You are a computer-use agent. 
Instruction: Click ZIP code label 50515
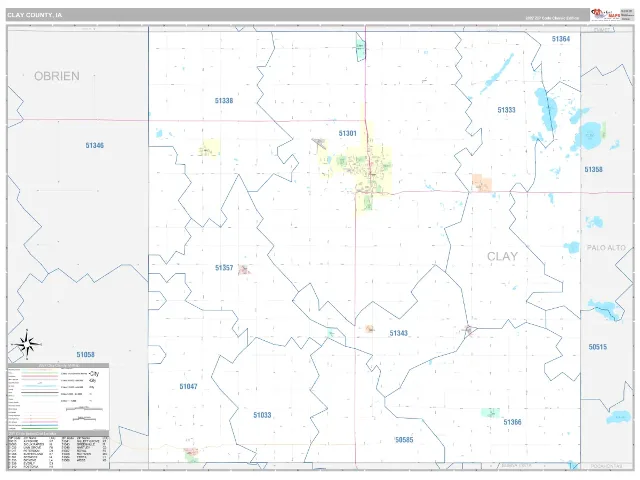click(x=598, y=347)
